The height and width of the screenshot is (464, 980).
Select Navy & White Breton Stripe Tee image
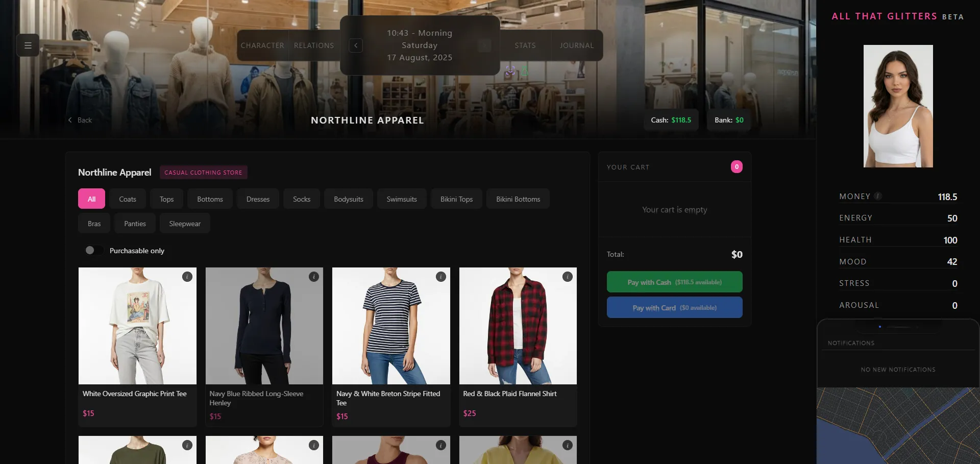click(391, 326)
